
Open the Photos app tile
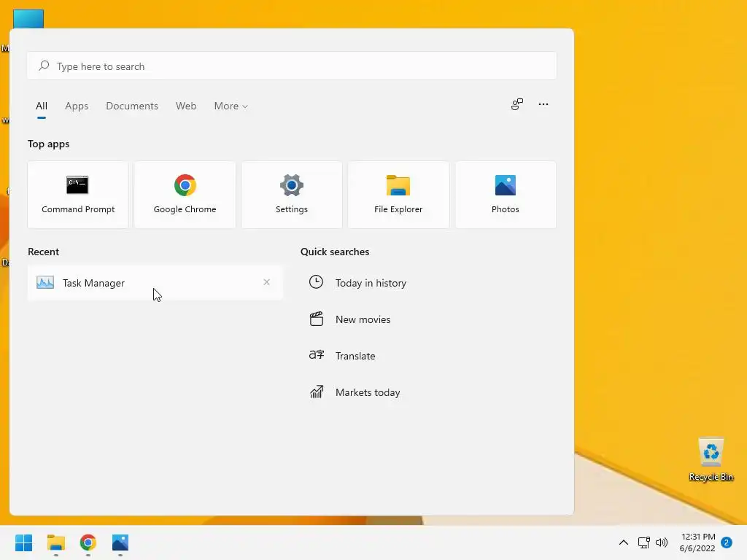(506, 195)
